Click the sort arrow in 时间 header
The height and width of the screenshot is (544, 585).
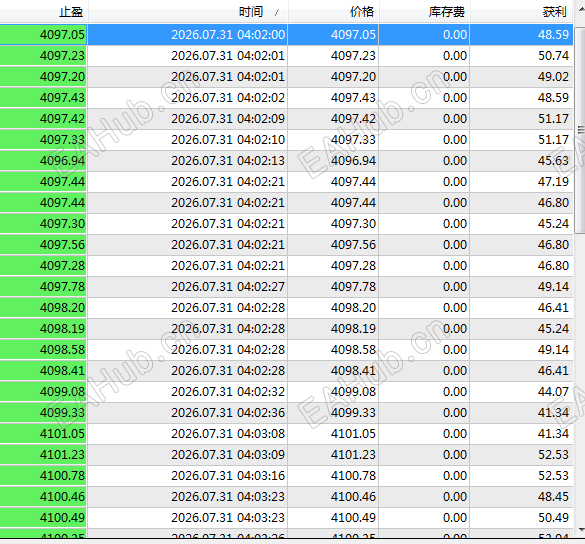pyautogui.click(x=277, y=13)
